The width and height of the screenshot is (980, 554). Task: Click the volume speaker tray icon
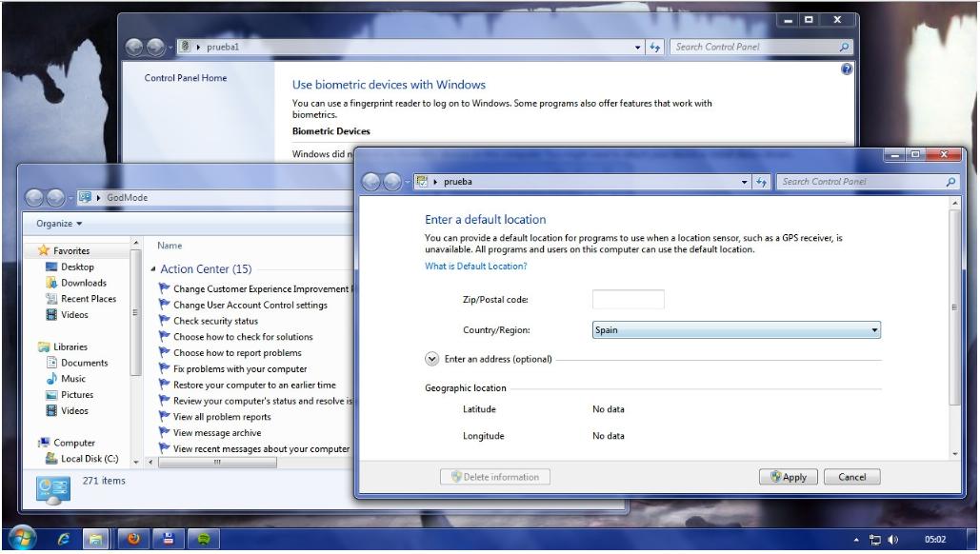click(x=892, y=540)
